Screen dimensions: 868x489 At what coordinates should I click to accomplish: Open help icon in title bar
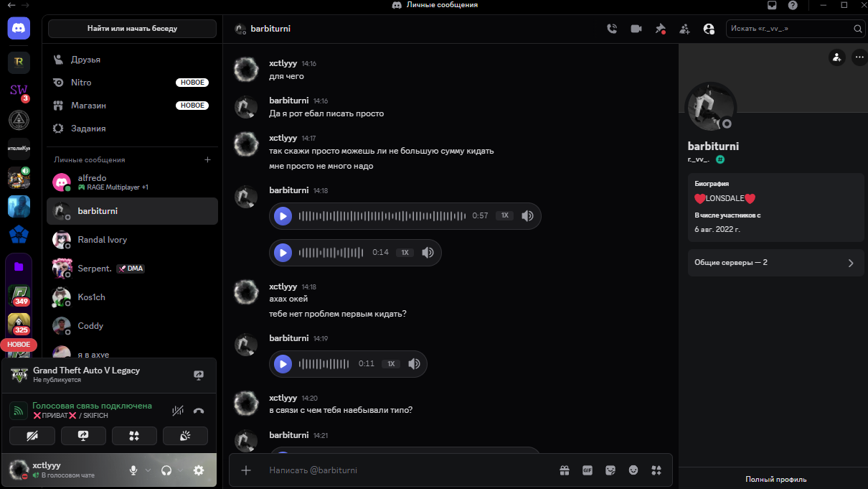coord(793,5)
